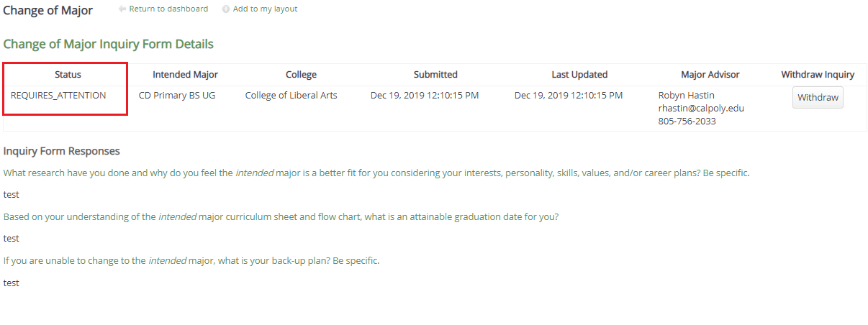Click the REQUIRES_ATTENTION status value
The width and height of the screenshot is (868, 325).
point(58,95)
